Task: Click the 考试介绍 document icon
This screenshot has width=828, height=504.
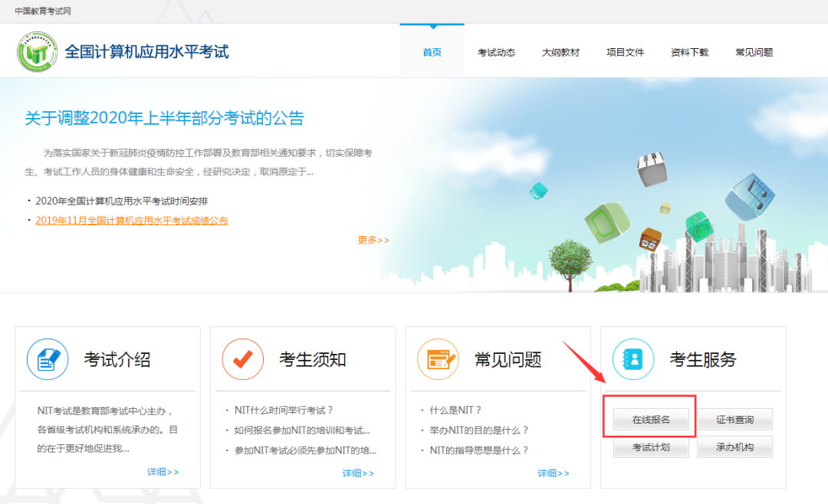Action: [48, 358]
